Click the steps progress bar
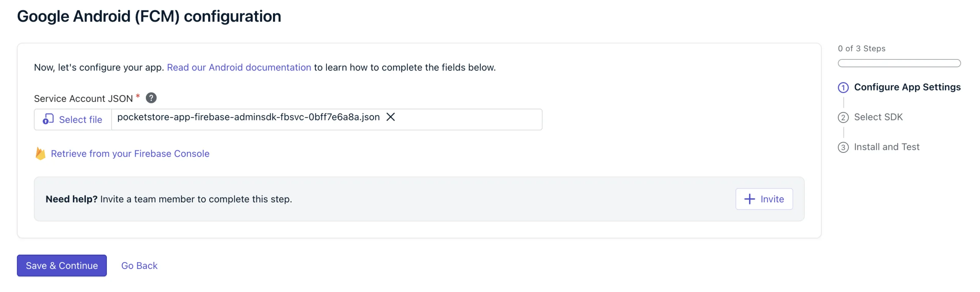Screen dimensions: 980x292 pos(898,63)
